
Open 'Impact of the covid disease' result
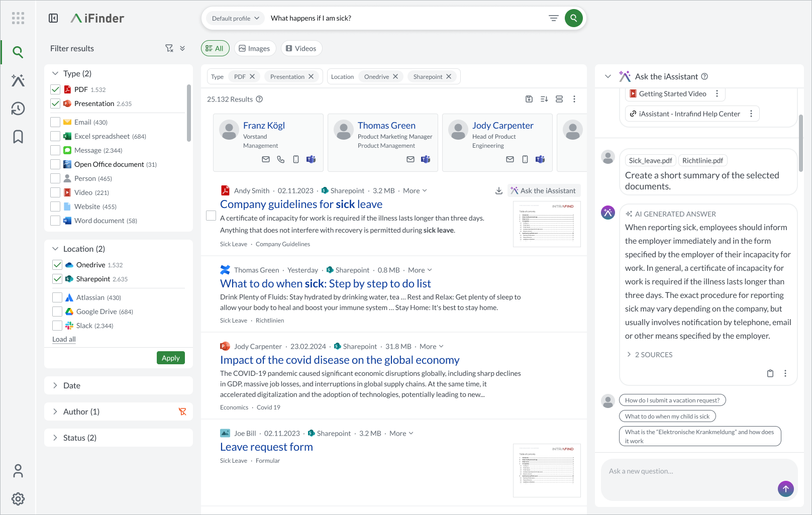[340, 360]
